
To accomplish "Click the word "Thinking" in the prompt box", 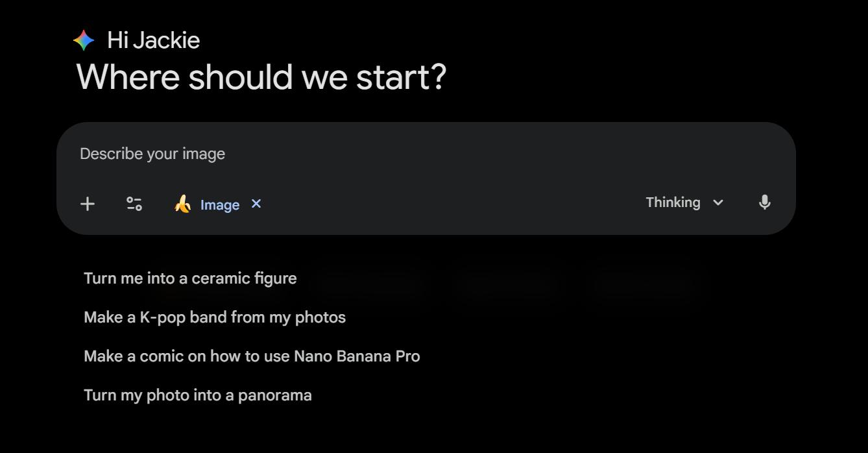I will pos(673,202).
